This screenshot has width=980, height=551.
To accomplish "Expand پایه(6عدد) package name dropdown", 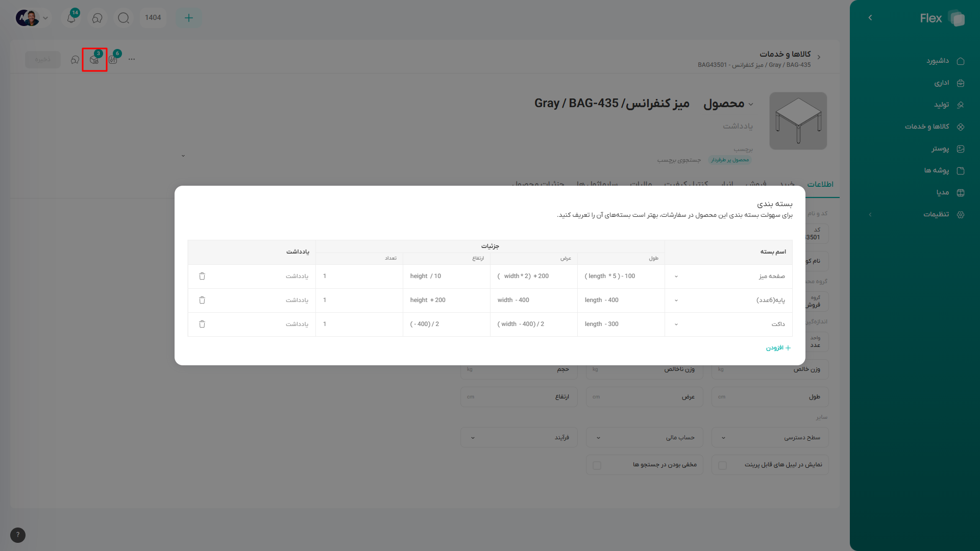I will click(676, 300).
